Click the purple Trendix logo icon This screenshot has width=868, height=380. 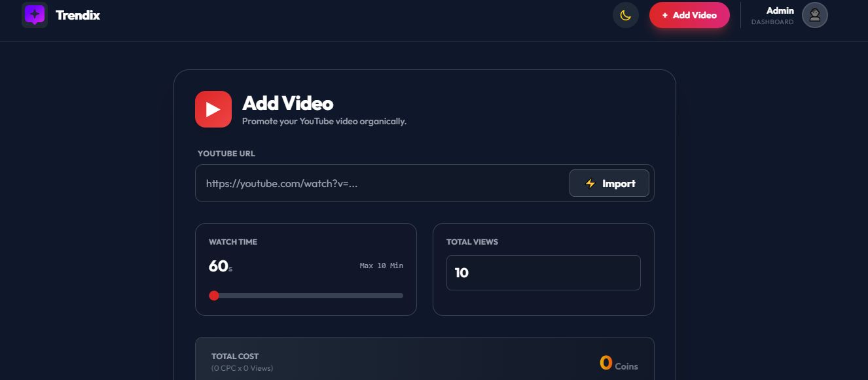pos(35,14)
